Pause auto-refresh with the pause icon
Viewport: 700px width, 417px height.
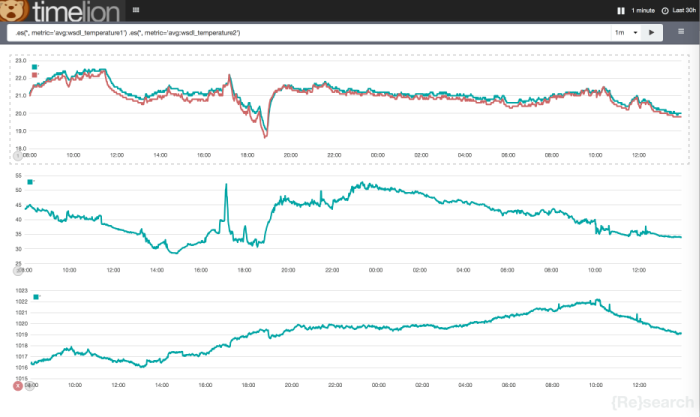(621, 11)
